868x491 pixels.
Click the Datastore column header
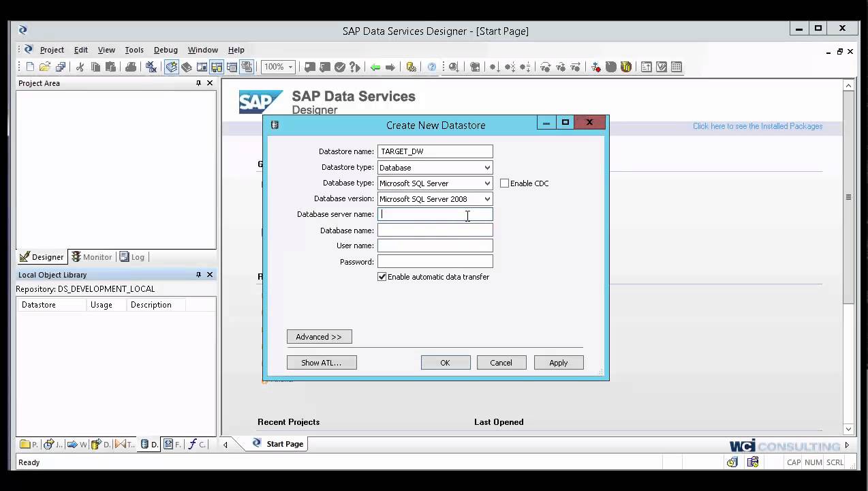click(x=51, y=305)
